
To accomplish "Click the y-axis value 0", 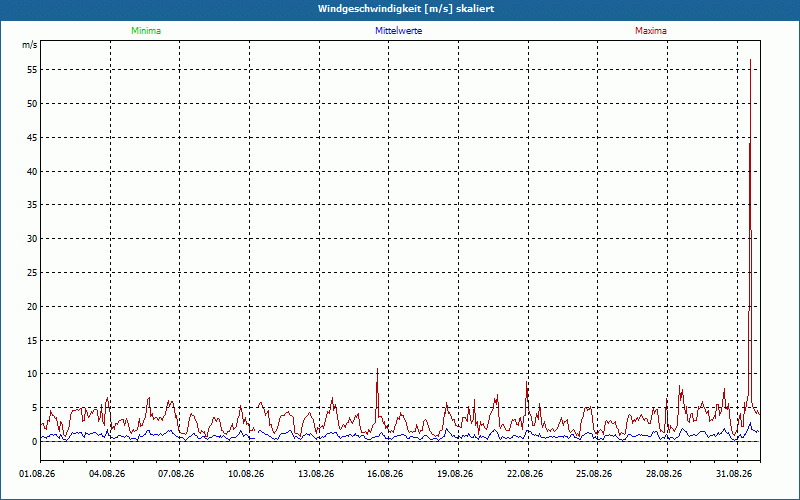I will pos(35,442).
